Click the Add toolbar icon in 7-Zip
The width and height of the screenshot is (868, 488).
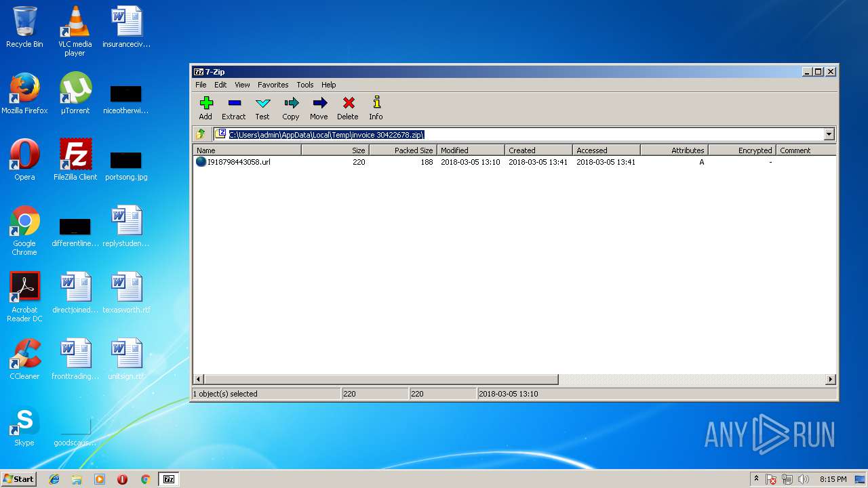206,103
